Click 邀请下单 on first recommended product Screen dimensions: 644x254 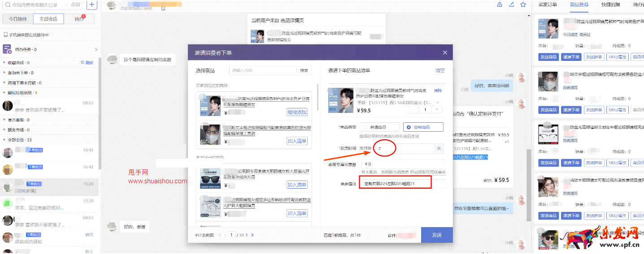571,57
